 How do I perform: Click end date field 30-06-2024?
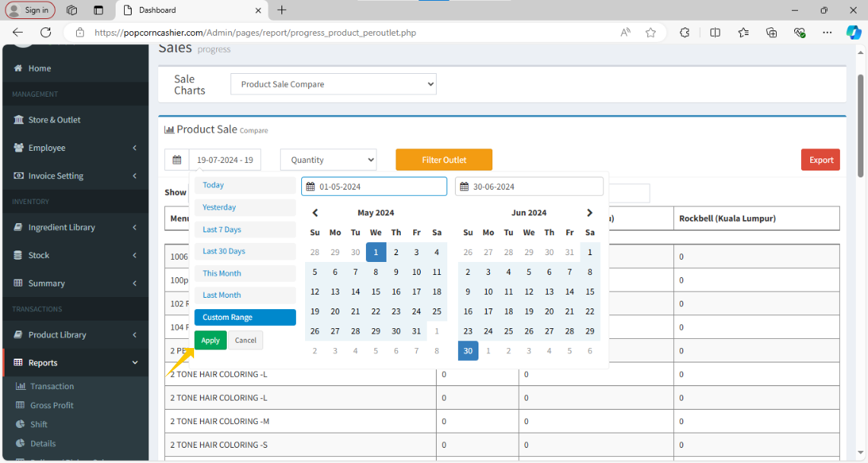pos(529,187)
